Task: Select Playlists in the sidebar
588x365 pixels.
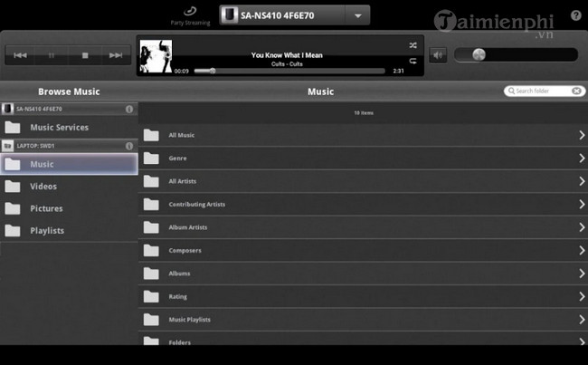Action: (x=47, y=231)
